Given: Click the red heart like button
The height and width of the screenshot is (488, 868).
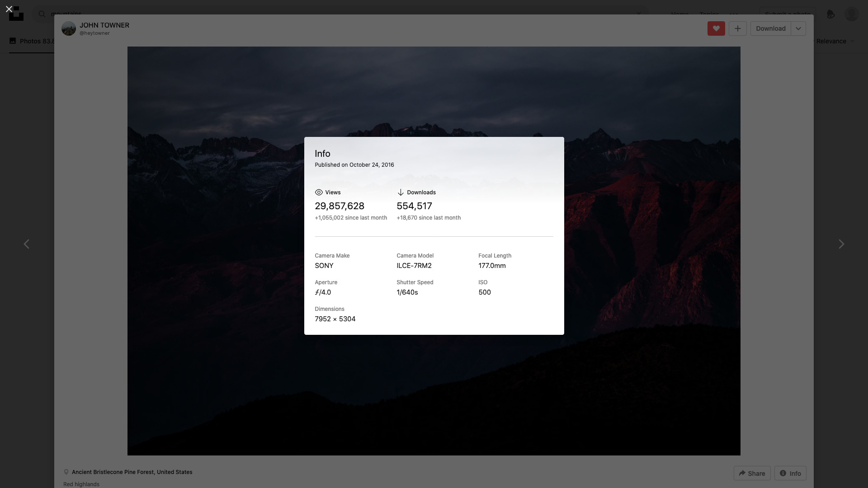Looking at the screenshot, I should click(716, 28).
